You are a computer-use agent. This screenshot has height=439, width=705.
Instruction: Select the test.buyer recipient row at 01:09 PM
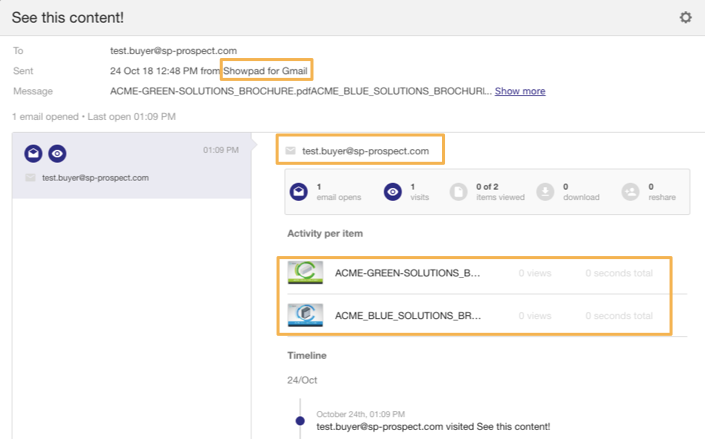131,166
